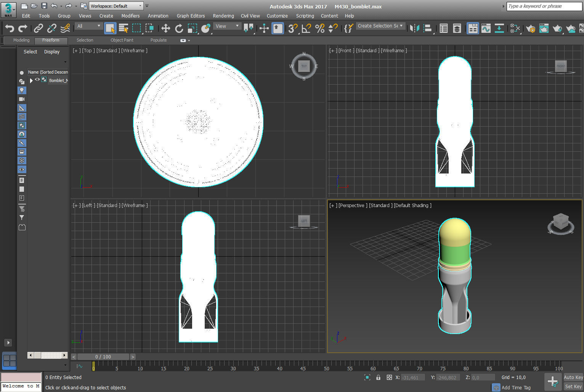Activate the Select and Rotate tool
The height and width of the screenshot is (392, 584).
[179, 28]
